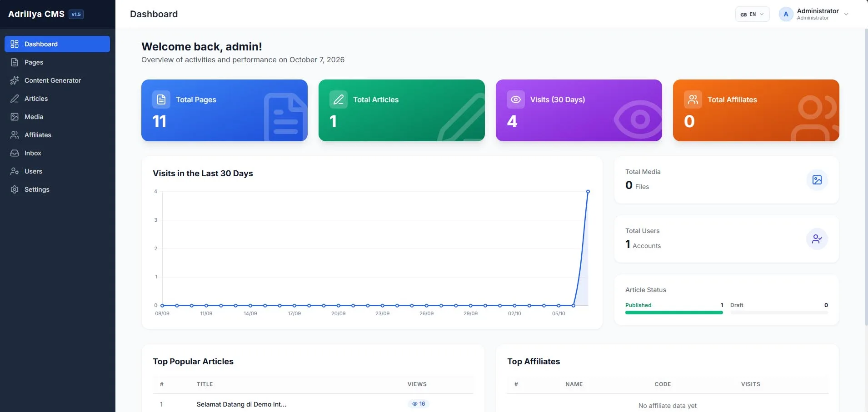Click the Published progress bar

[674, 313]
